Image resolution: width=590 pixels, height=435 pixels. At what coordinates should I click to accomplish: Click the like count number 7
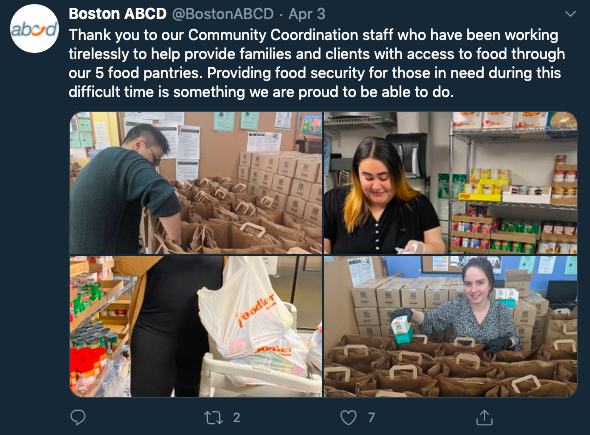tap(371, 418)
